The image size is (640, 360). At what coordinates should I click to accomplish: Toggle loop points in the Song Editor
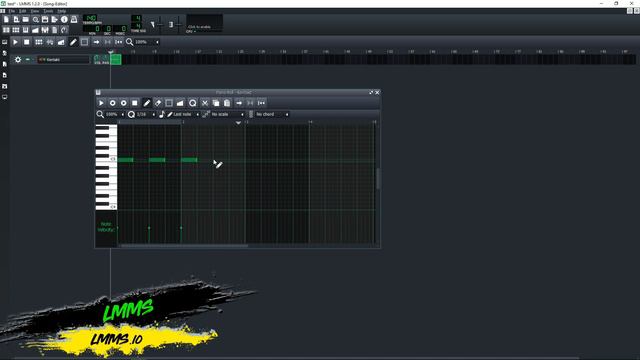[107, 42]
